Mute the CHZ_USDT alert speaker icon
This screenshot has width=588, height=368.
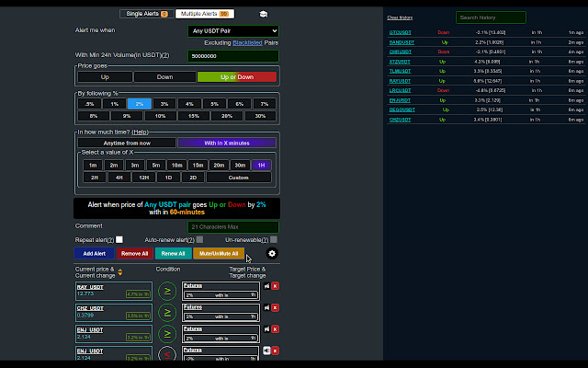[266, 307]
